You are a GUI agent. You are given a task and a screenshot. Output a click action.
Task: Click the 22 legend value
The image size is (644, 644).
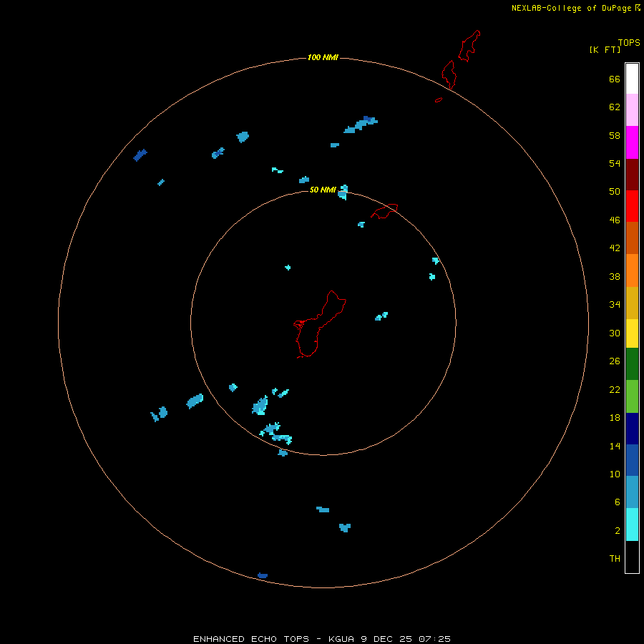[615, 390]
